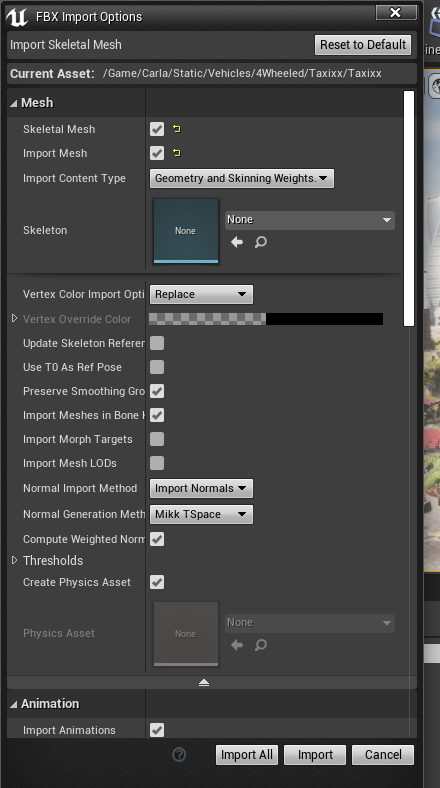Image resolution: width=440 pixels, height=788 pixels.
Task: Browse to Physics Asset magnifier icon
Action: [261, 645]
